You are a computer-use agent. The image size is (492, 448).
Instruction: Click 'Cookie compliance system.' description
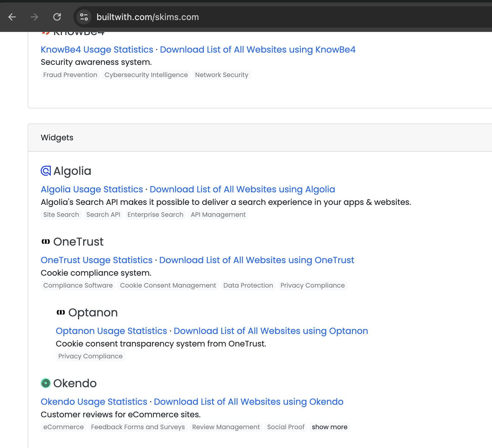coord(96,273)
